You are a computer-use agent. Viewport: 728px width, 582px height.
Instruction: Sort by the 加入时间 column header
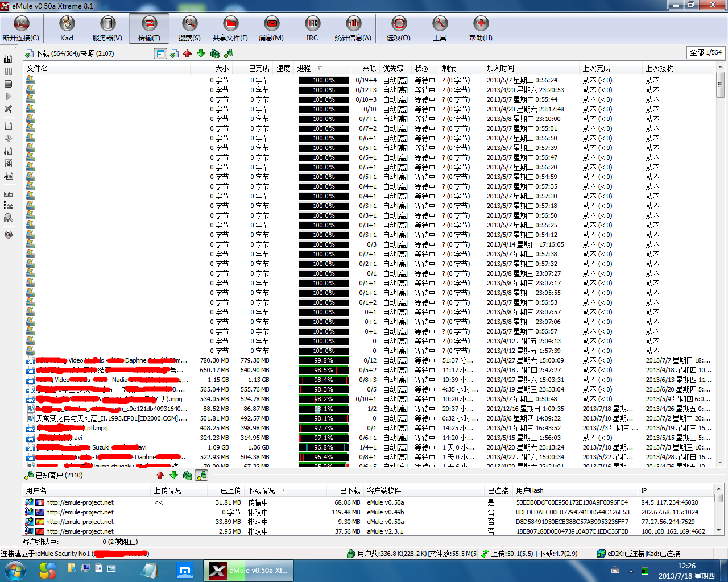pyautogui.click(x=531, y=68)
